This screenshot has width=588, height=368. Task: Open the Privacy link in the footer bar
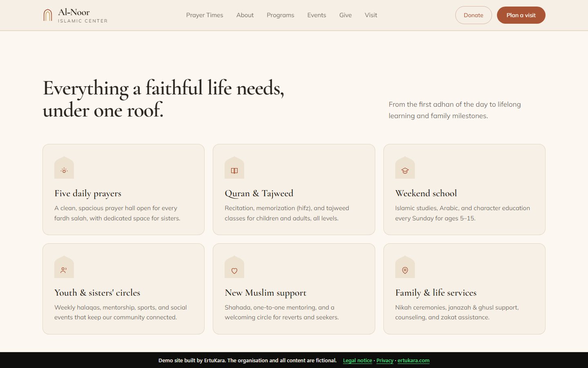click(385, 361)
